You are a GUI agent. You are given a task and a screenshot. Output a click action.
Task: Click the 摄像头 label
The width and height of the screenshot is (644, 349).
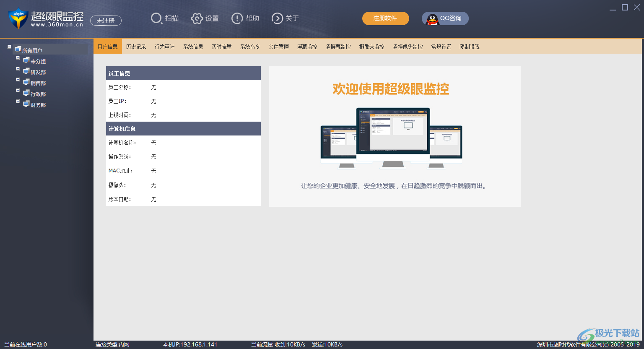point(117,185)
